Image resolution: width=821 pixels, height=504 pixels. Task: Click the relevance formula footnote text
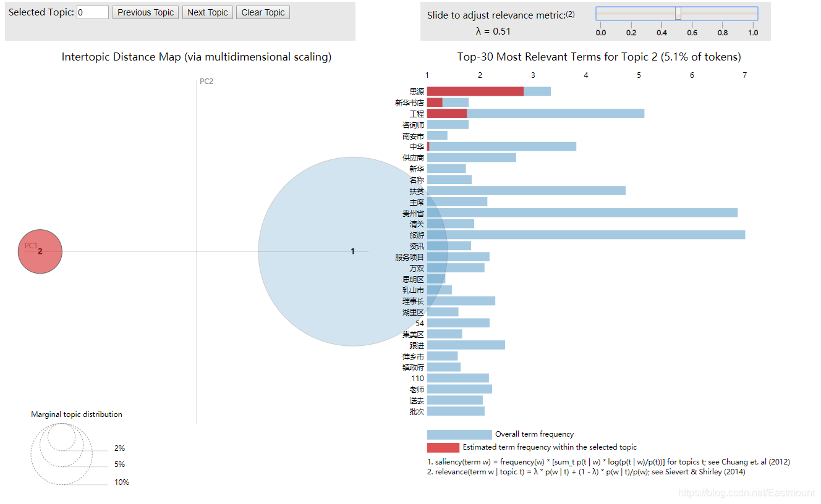pyautogui.click(x=586, y=472)
